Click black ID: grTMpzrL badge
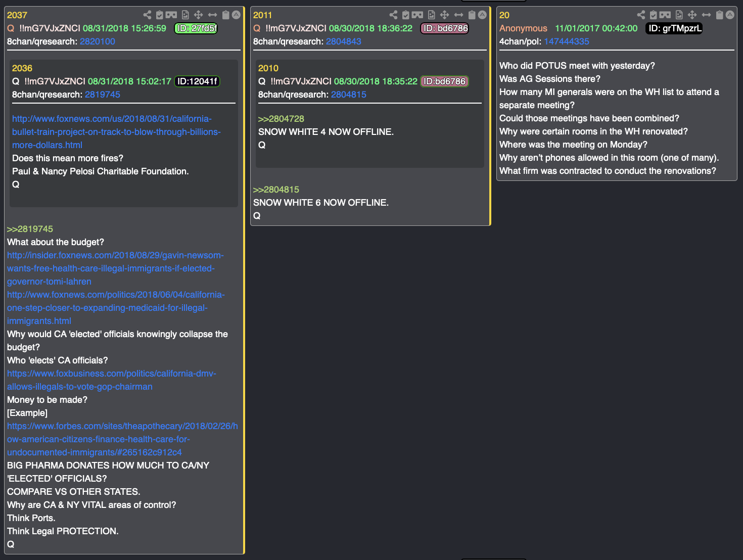Screen dimensions: 743x560 coord(674,28)
